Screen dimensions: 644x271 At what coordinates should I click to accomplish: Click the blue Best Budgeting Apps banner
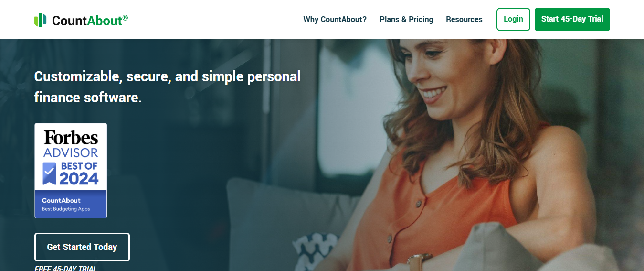tap(71, 204)
